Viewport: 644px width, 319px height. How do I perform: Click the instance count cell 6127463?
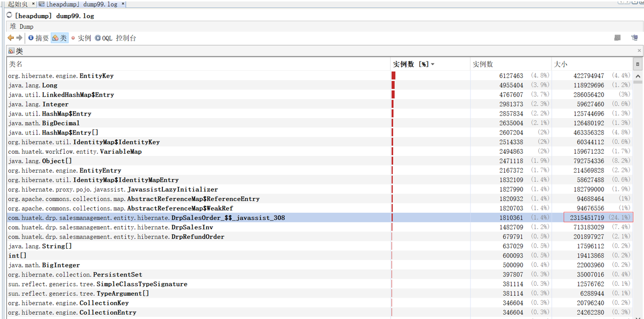coord(511,76)
